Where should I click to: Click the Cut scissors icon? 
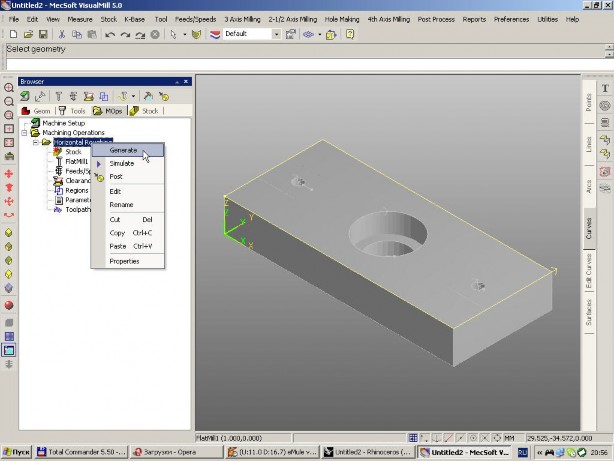[x=61, y=34]
